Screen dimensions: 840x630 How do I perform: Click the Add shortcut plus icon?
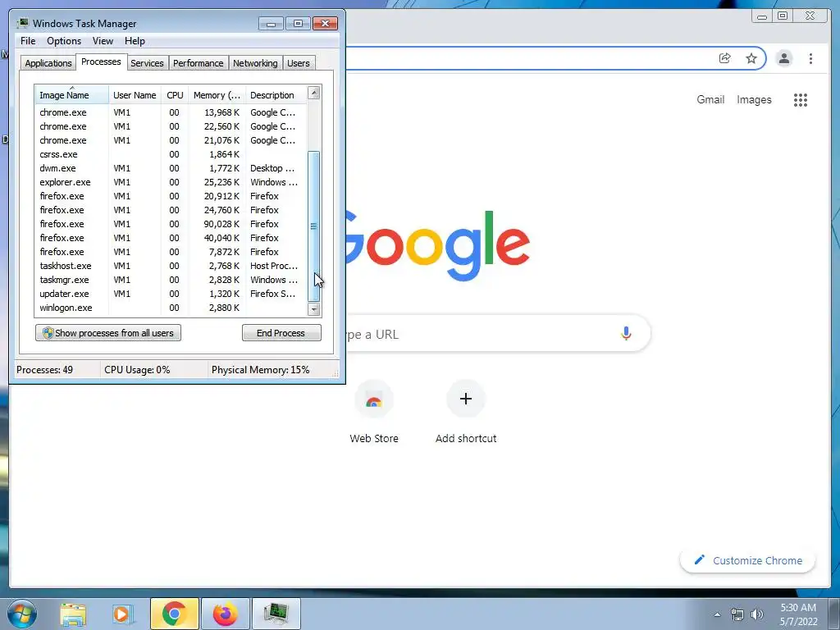[x=466, y=399]
